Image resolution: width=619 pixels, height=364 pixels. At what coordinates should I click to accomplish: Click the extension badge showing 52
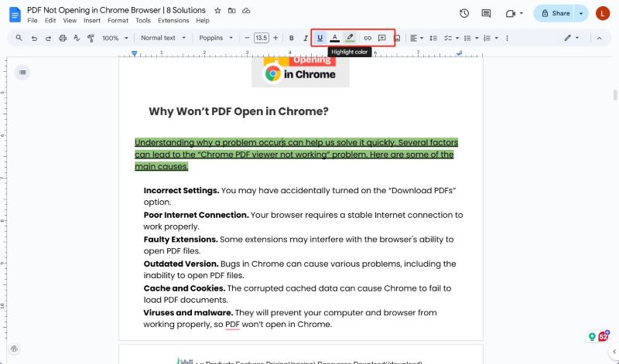click(604, 336)
